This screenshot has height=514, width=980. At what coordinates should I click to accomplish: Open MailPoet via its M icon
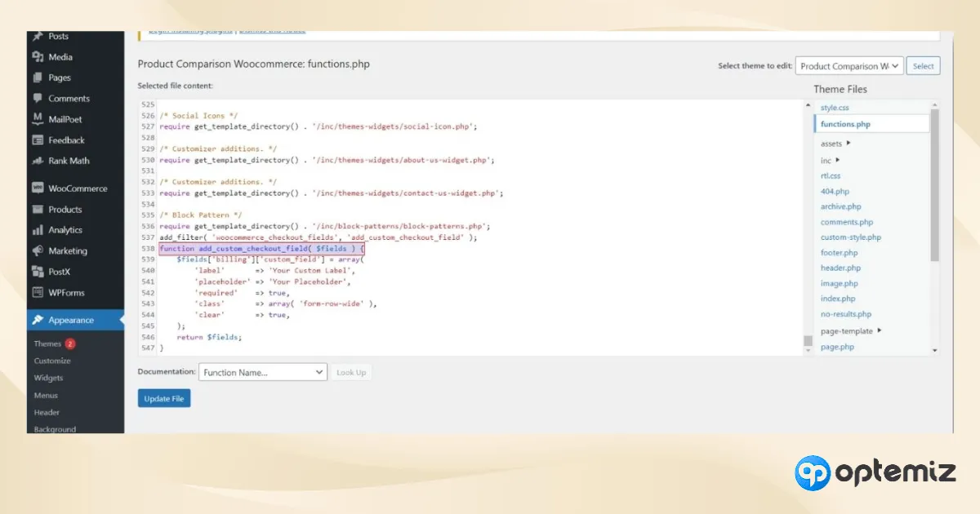pyautogui.click(x=38, y=119)
